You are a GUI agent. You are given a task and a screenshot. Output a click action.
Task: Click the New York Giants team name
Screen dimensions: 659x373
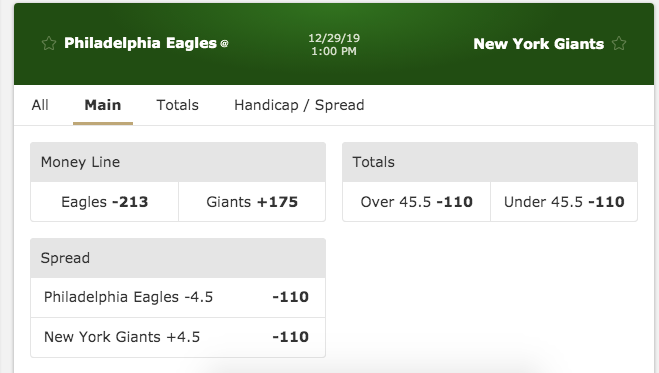(x=538, y=44)
